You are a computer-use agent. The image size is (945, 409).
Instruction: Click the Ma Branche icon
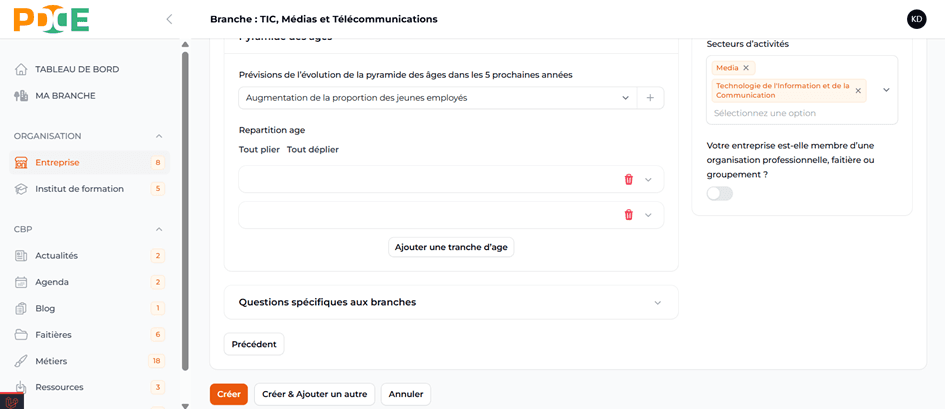coord(21,96)
